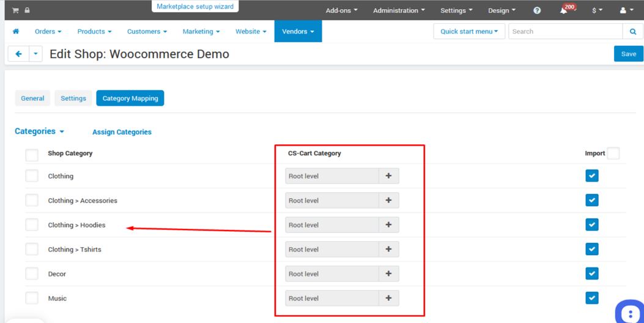Select the Clothing > Hoodies row checkbox

point(32,225)
